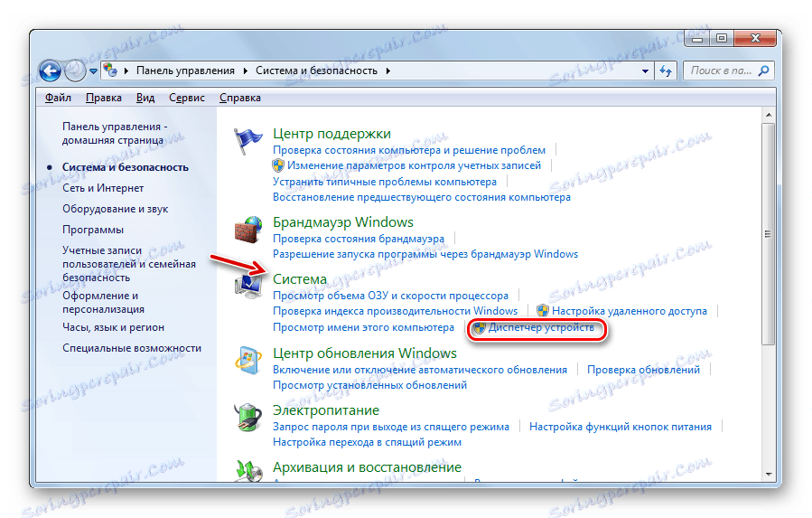Open the Файл menu

point(58,98)
